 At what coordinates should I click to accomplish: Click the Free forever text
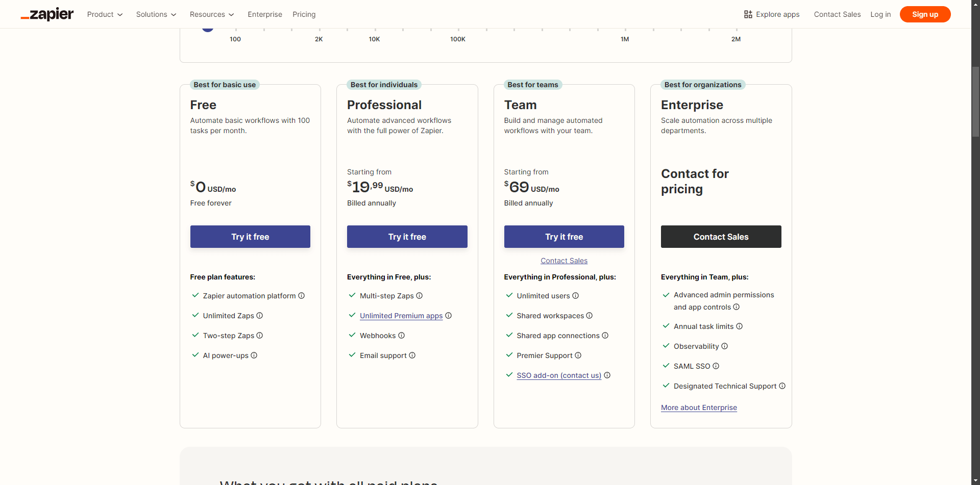pyautogui.click(x=211, y=203)
